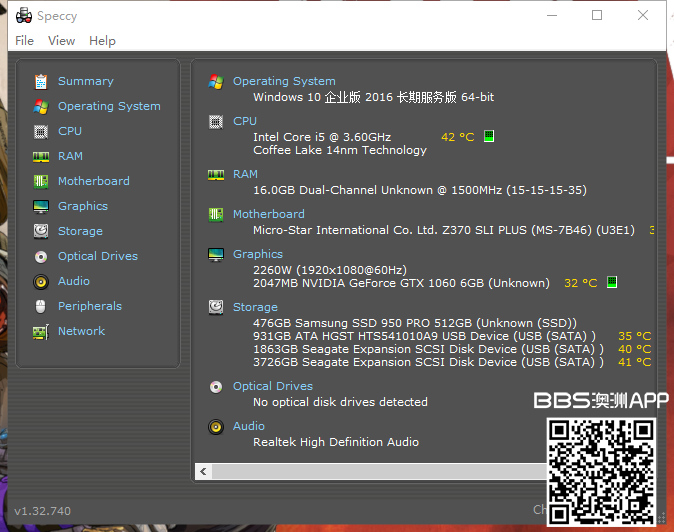Screen dimensions: 674x532
Task: Click the CPU temperature 42 °C value
Action: [457, 137]
